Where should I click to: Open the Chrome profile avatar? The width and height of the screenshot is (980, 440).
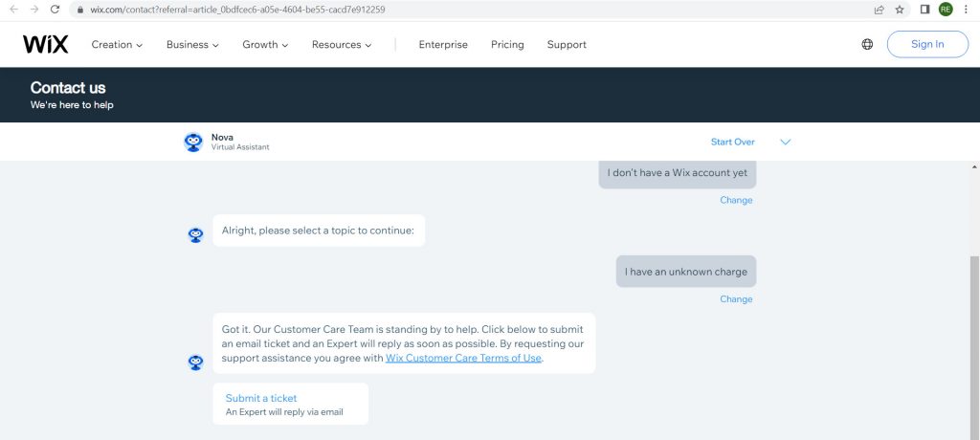coord(946,10)
